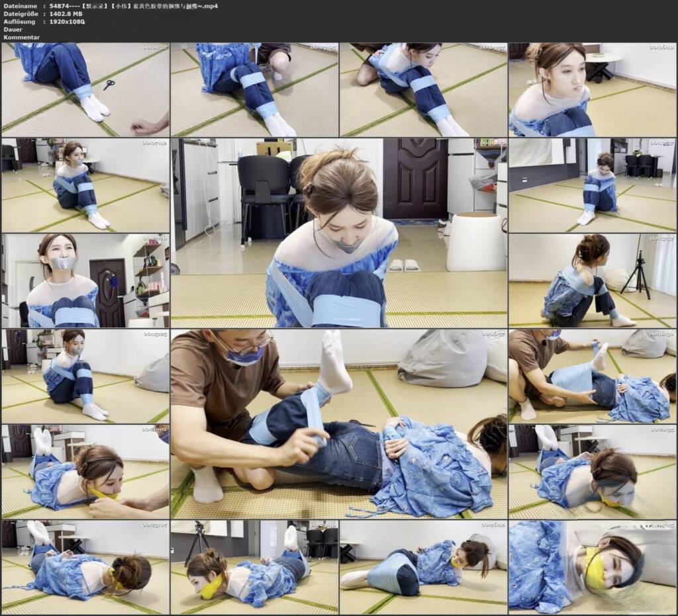Select thumbnail showing camera tripod and back view
This screenshot has height=616, width=678.
(593, 281)
